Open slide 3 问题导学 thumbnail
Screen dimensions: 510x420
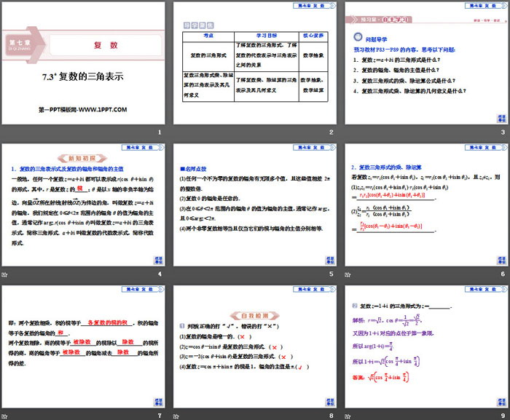tap(425, 64)
